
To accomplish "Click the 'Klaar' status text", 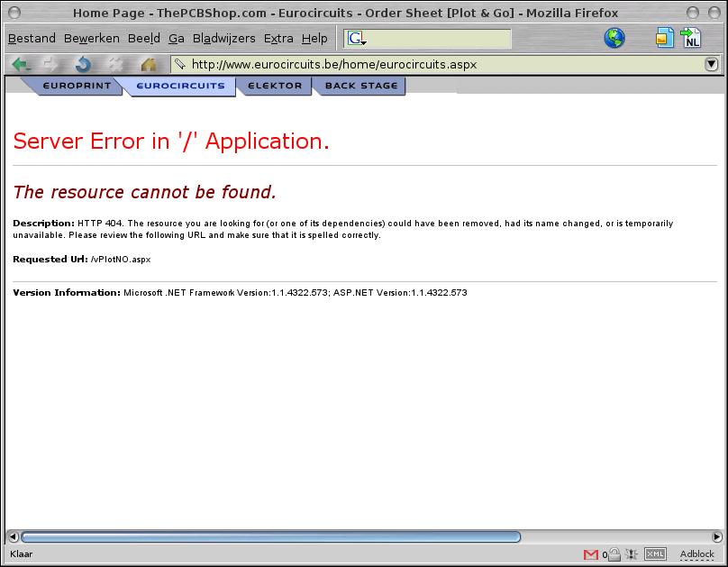I will (22, 553).
